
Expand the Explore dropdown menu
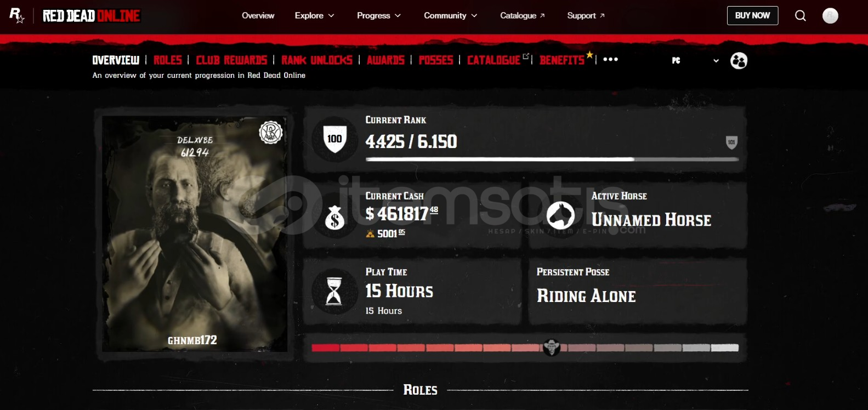pyautogui.click(x=315, y=15)
